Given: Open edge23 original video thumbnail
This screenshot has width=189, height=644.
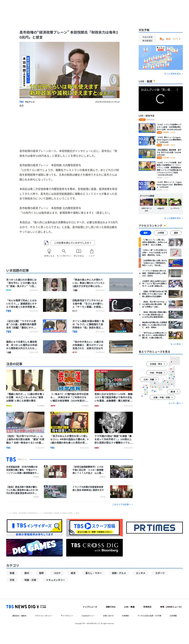Looking at the screenshot, I should [x=161, y=202].
